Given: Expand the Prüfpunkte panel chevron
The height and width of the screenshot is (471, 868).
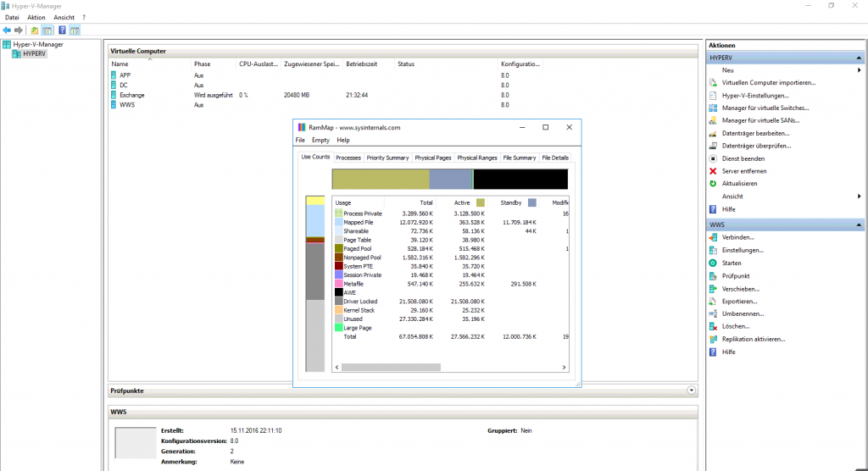Looking at the screenshot, I should click(692, 391).
